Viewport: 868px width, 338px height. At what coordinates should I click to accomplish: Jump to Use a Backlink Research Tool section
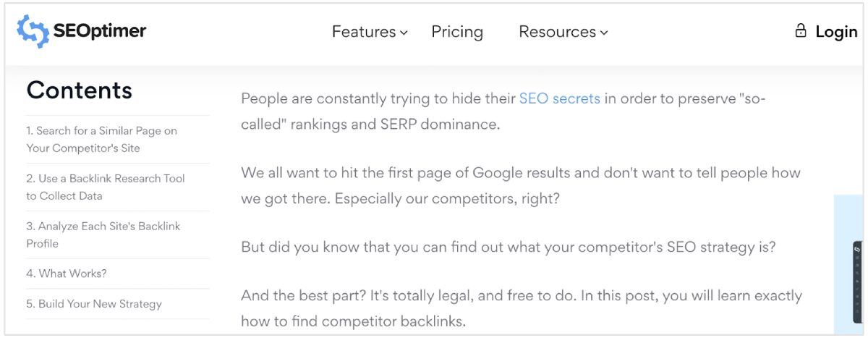(106, 187)
